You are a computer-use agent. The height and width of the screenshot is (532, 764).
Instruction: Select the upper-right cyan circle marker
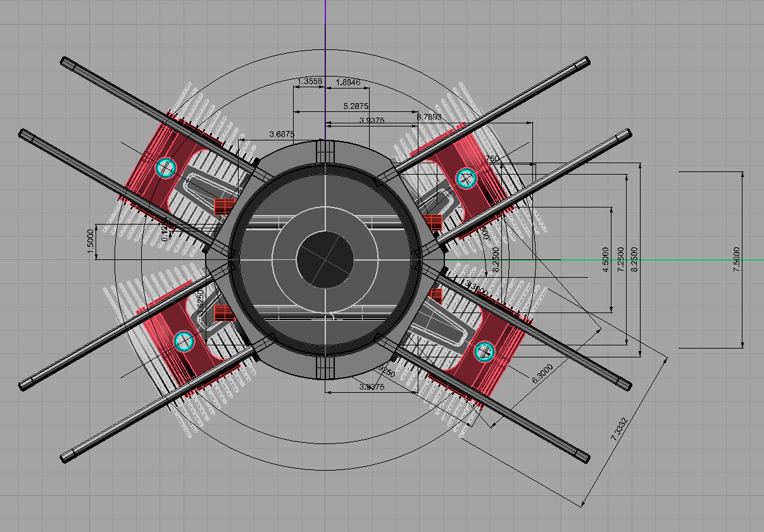tap(466, 178)
